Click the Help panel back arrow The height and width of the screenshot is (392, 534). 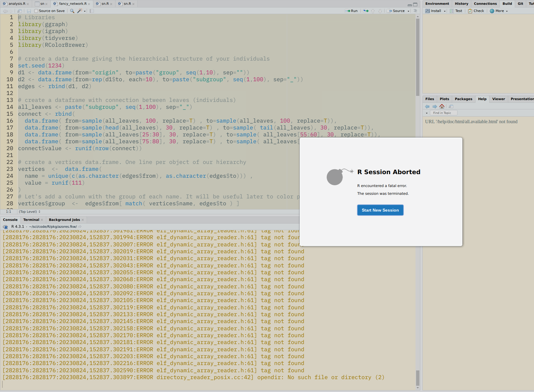[427, 106]
